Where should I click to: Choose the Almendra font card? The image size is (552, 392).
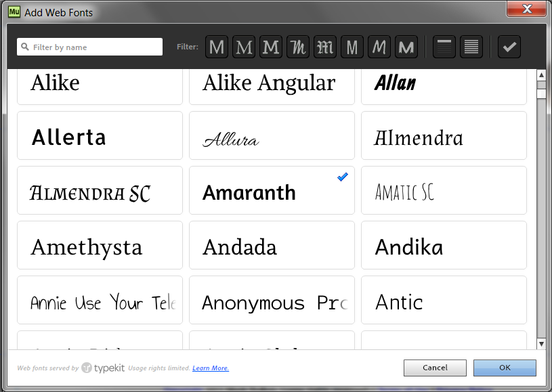coord(444,135)
